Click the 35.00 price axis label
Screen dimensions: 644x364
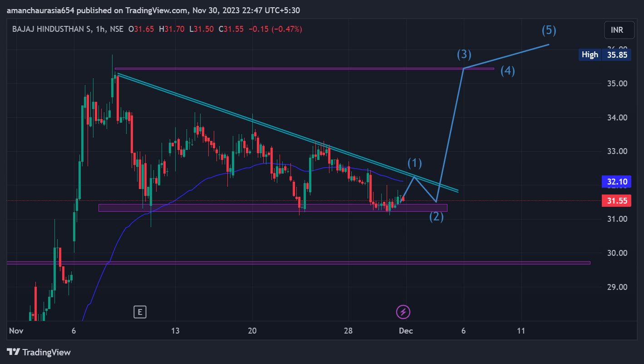[618, 84]
